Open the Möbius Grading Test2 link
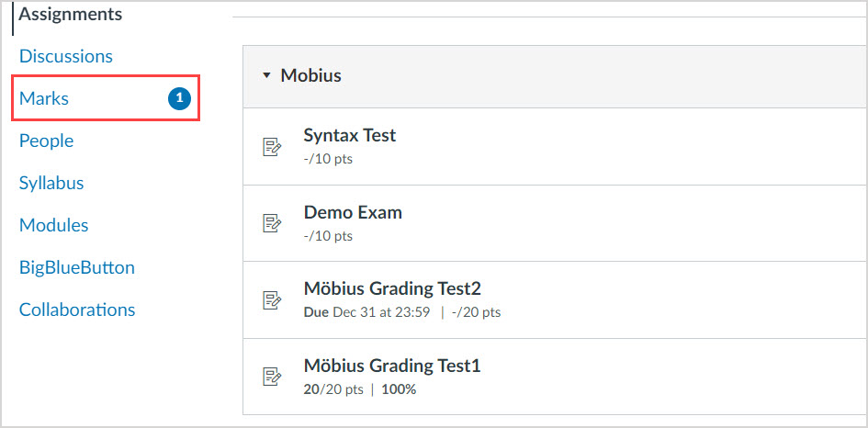 [x=392, y=288]
